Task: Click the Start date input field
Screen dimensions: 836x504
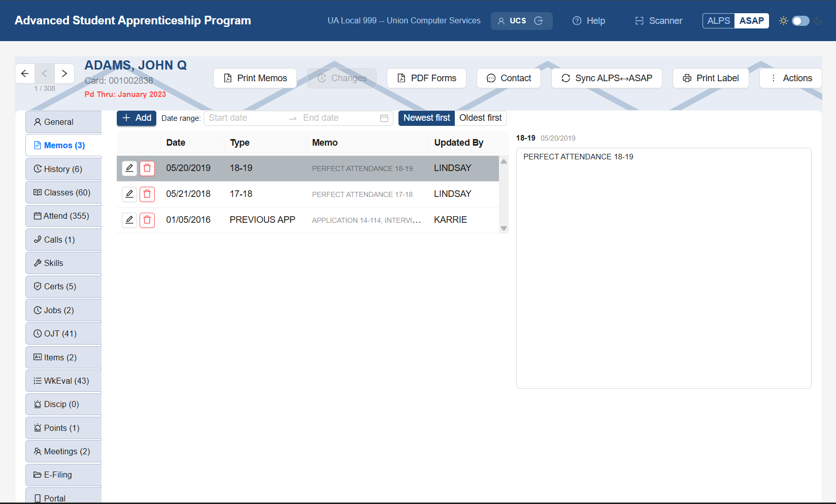Action: point(246,118)
